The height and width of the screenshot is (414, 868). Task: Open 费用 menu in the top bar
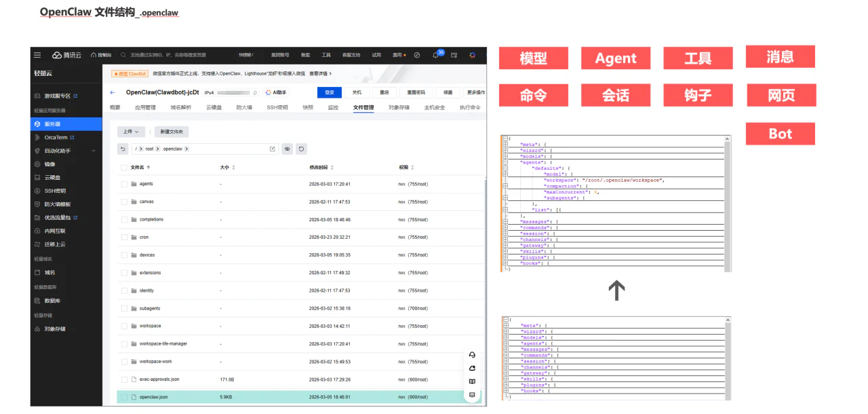click(x=399, y=55)
